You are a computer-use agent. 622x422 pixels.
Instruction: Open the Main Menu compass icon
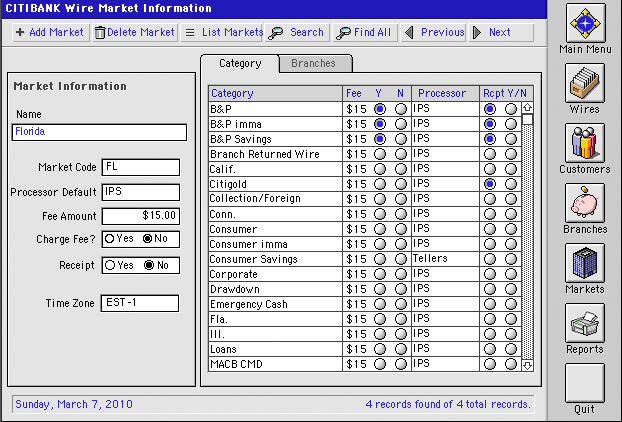click(585, 23)
